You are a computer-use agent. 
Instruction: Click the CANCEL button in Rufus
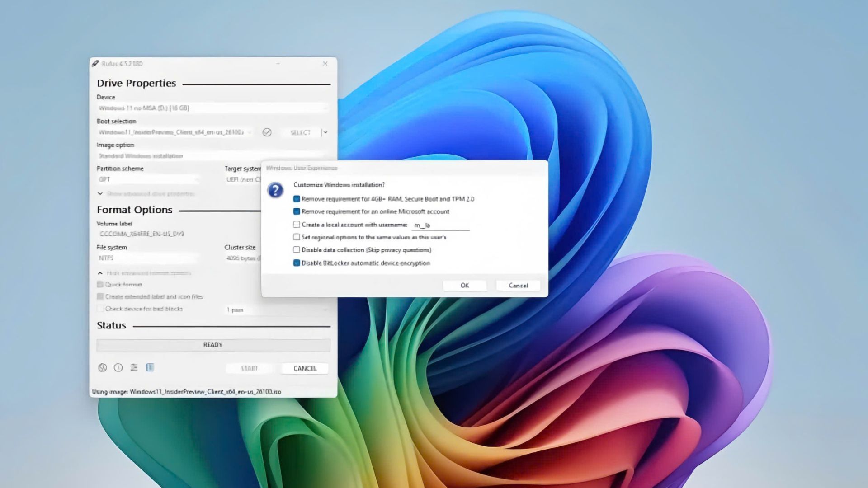coord(305,368)
